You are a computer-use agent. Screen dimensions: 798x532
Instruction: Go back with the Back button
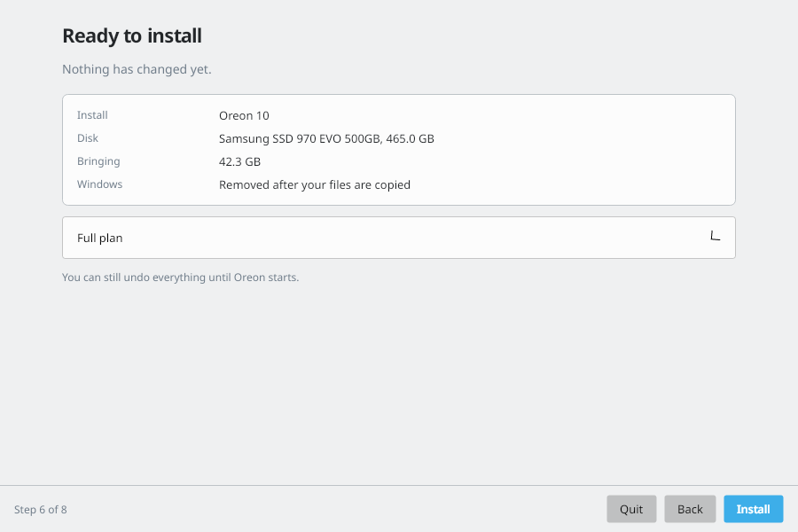pyautogui.click(x=690, y=509)
